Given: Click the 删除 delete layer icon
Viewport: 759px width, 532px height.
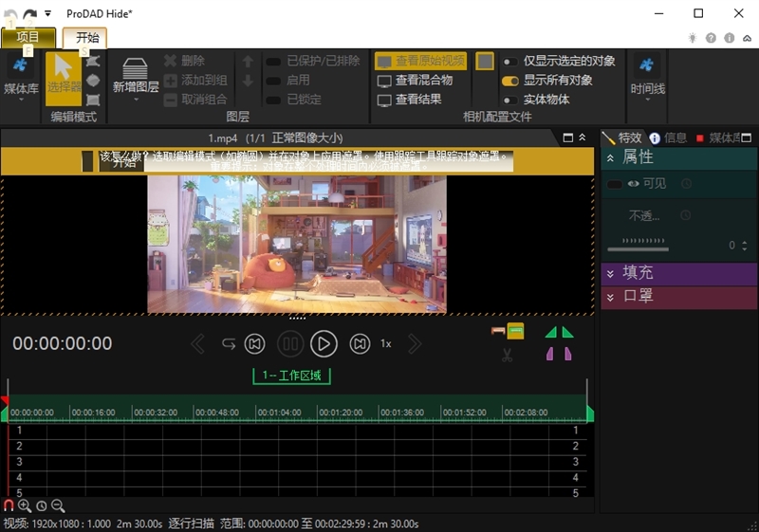Looking at the screenshot, I should click(x=170, y=61).
